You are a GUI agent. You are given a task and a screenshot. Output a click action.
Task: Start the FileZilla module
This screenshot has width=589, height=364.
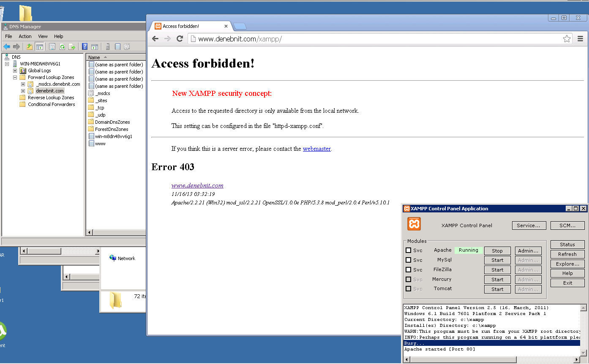coord(497,270)
